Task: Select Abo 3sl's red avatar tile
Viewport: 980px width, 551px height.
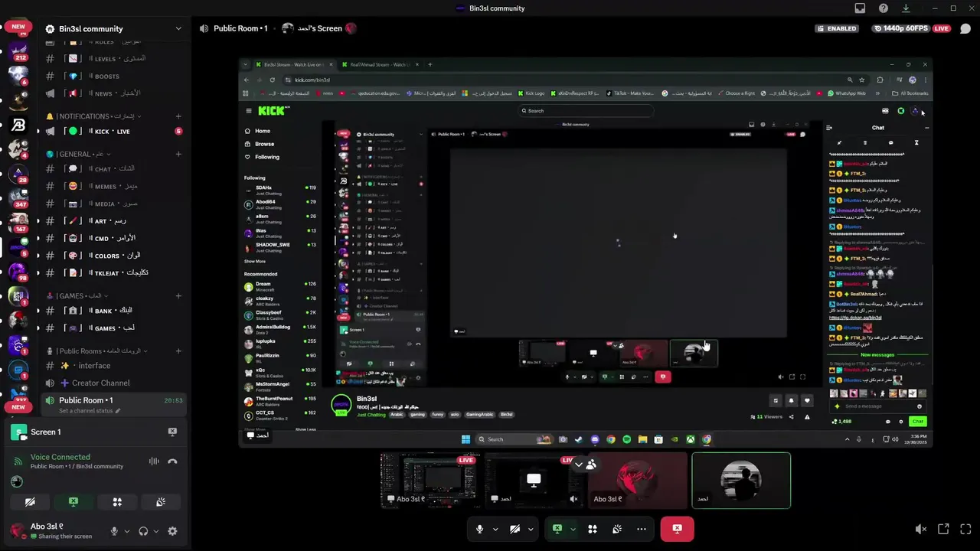Action: tap(637, 481)
